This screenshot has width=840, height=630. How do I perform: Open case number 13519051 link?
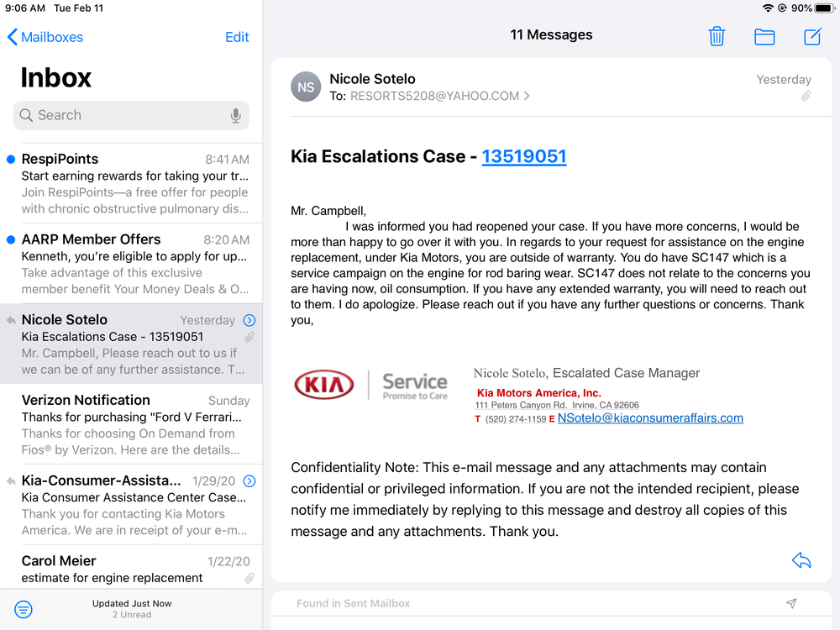click(x=524, y=156)
